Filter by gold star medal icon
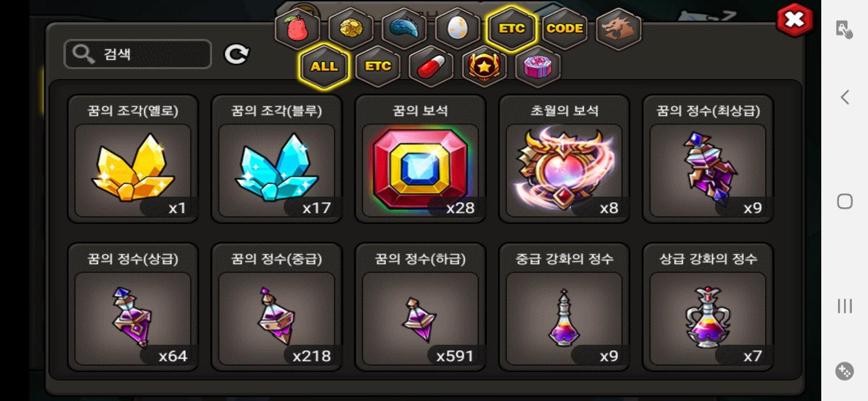868x401 pixels. click(485, 66)
